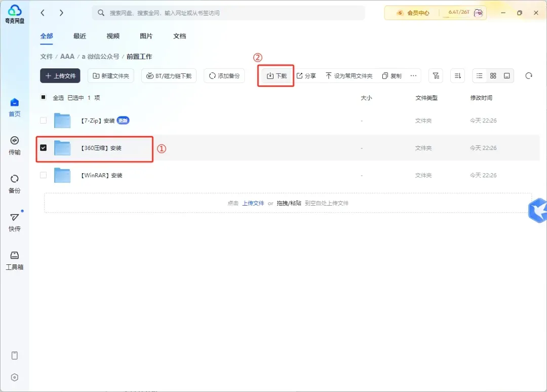This screenshot has height=392, width=547.
Task: Navigate to 文件 in the breadcrumb
Action: tap(46, 57)
